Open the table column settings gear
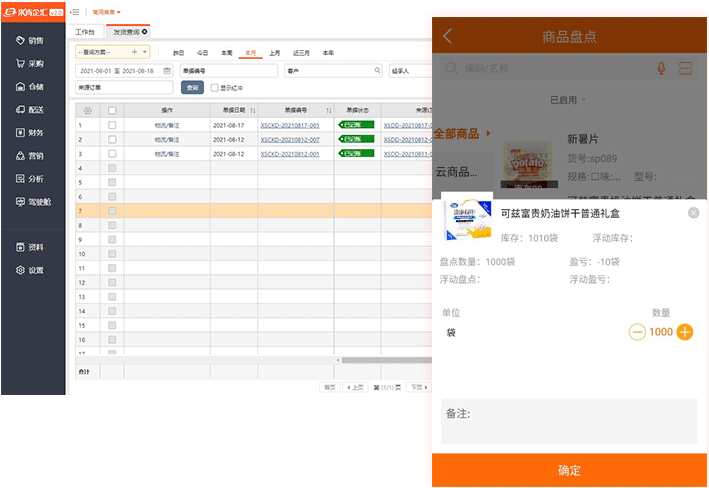709x488 pixels. pyautogui.click(x=87, y=110)
